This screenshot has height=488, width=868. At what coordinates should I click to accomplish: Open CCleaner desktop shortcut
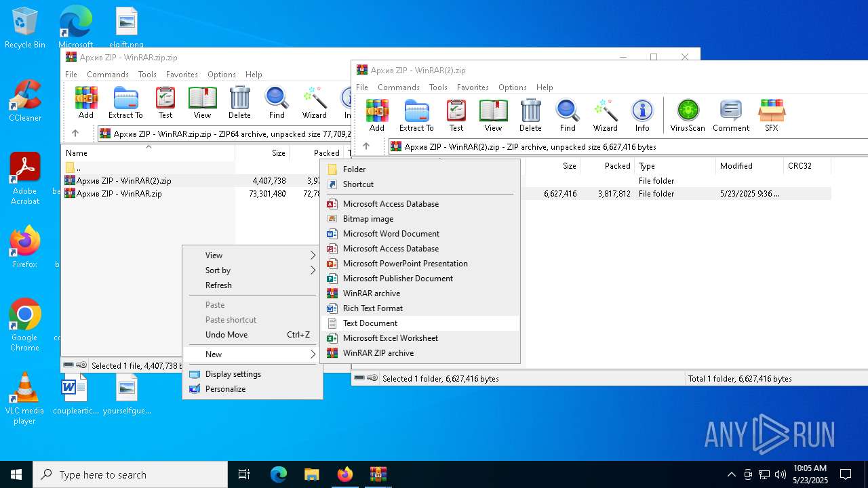coord(25,101)
